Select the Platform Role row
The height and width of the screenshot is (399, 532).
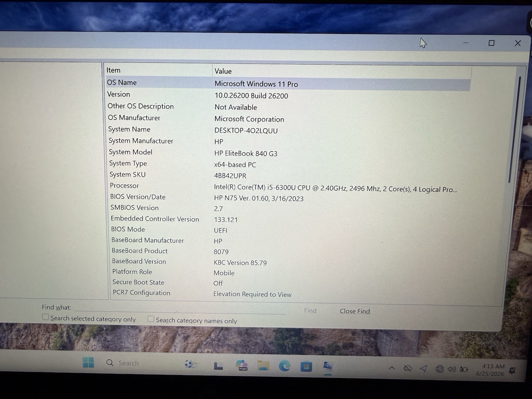point(288,272)
